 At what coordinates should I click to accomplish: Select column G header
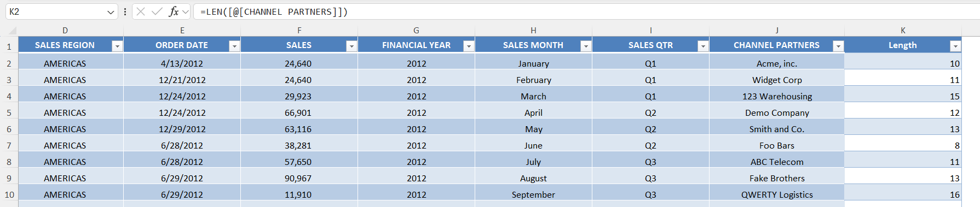coord(416,31)
